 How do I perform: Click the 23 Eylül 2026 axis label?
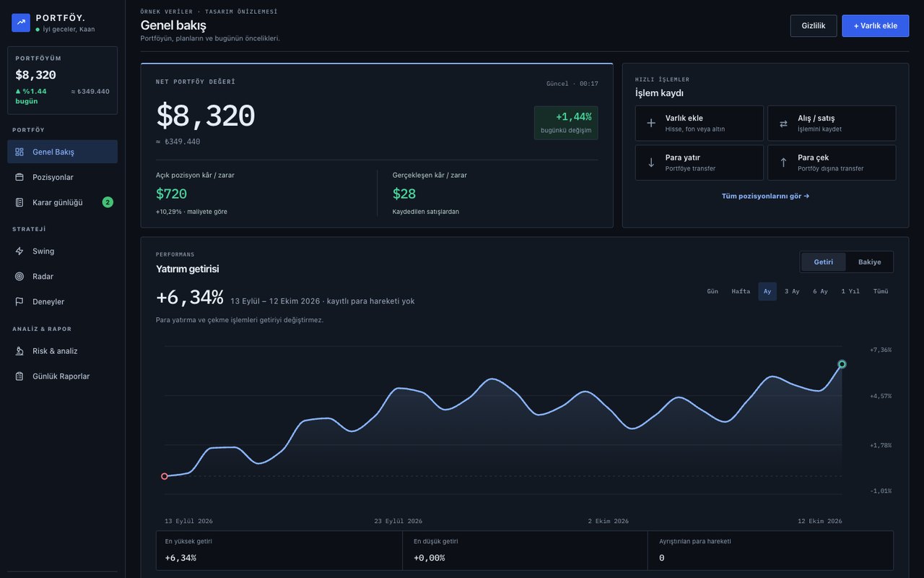pyautogui.click(x=398, y=521)
